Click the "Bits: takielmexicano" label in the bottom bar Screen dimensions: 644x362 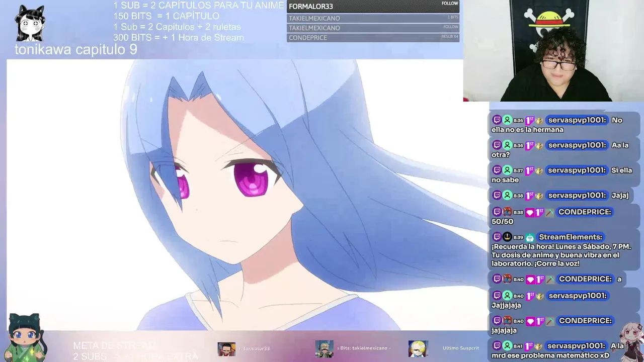pos(365,348)
